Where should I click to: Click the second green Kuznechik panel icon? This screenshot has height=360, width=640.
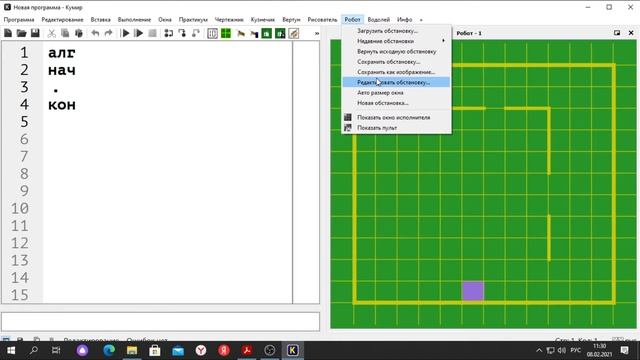coord(280,33)
